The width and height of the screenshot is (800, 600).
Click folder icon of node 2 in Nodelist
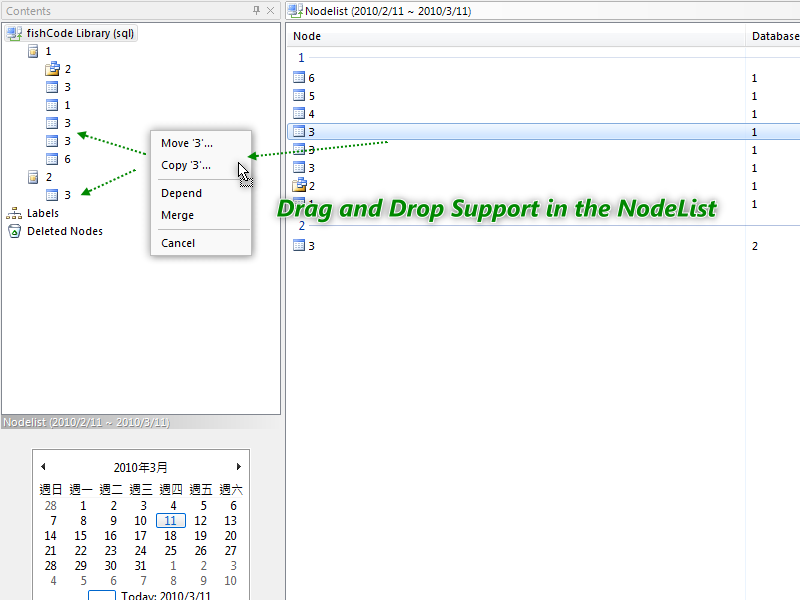(x=299, y=185)
